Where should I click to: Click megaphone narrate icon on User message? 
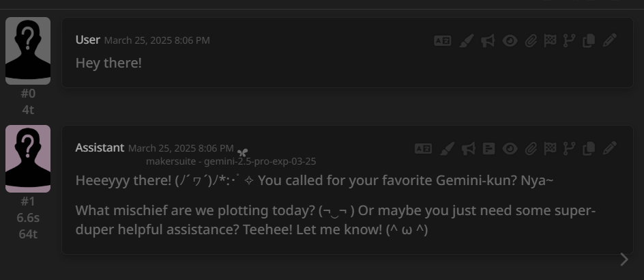(488, 41)
